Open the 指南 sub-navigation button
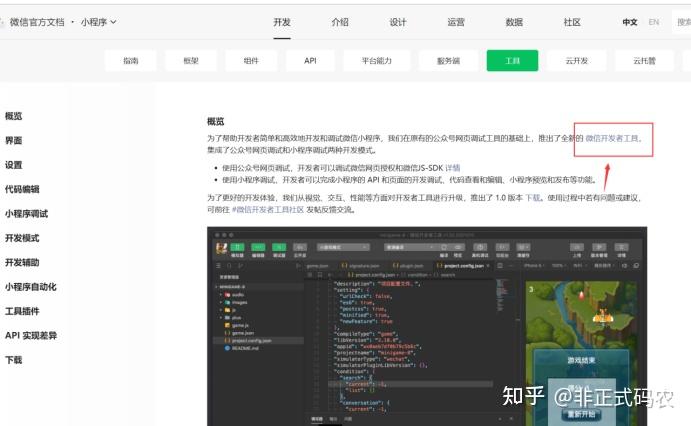This screenshot has width=691, height=426. pyautogui.click(x=130, y=60)
